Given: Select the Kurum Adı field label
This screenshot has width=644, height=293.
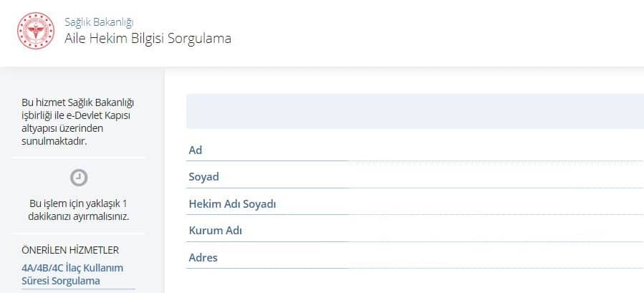Looking at the screenshot, I should 213,231.
